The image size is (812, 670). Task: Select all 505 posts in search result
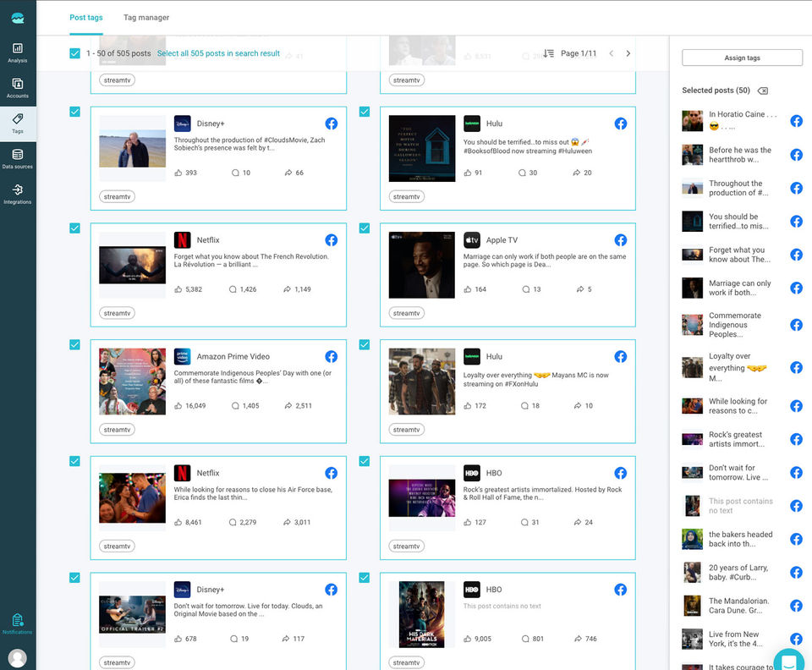[218, 53]
